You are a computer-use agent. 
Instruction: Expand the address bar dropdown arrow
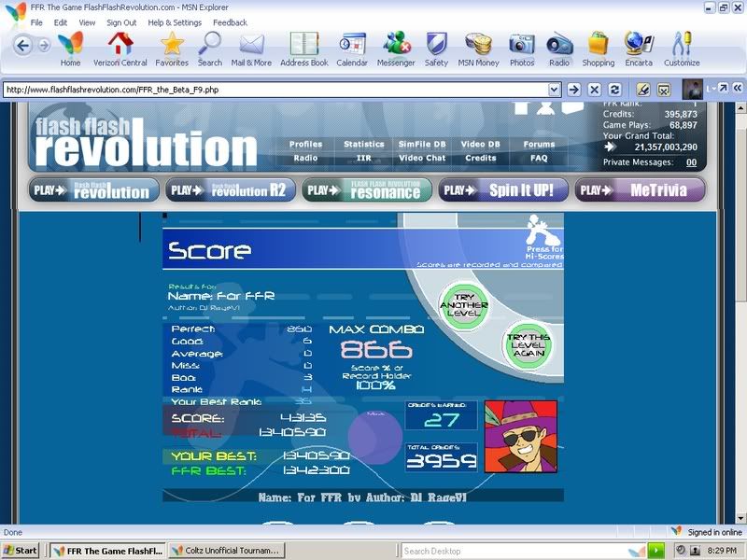(555, 90)
